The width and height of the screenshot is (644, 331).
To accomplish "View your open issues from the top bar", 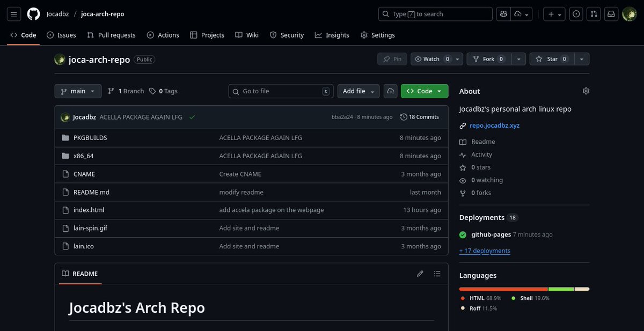I will click(576, 14).
